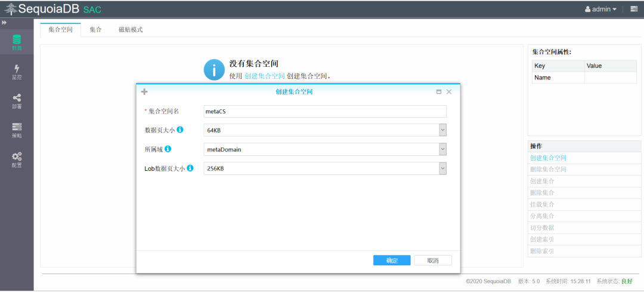Image resolution: width=644 pixels, height=292 pixels.
Task: Click the blue info circle icon
Action: (x=214, y=70)
